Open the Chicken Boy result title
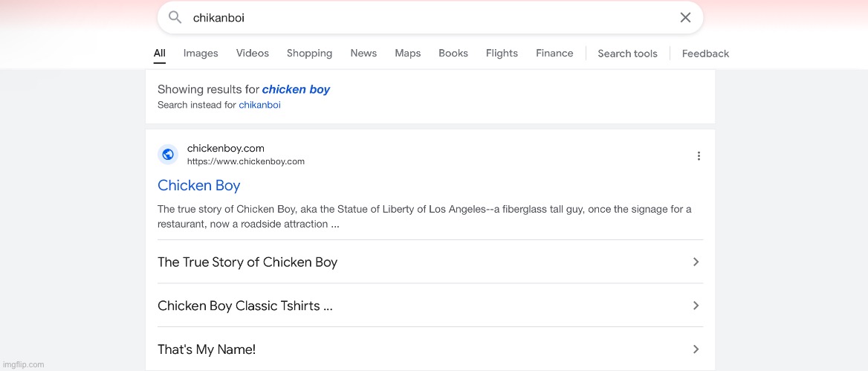868x371 pixels. [x=198, y=185]
